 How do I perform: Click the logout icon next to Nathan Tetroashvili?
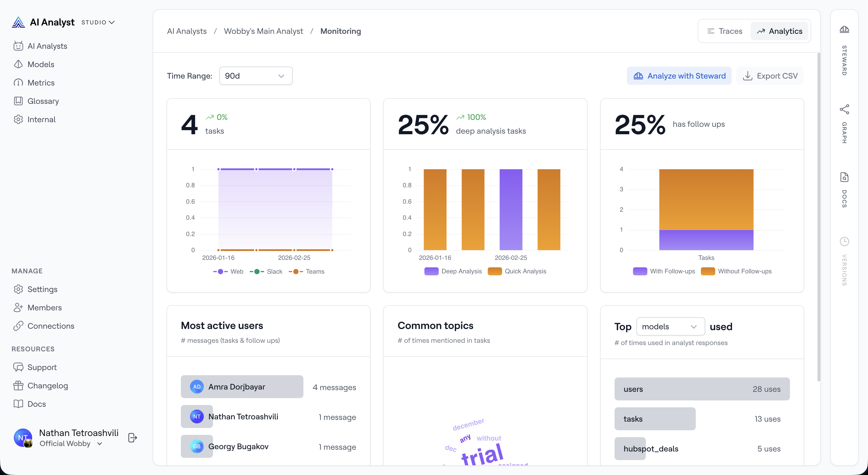point(132,438)
